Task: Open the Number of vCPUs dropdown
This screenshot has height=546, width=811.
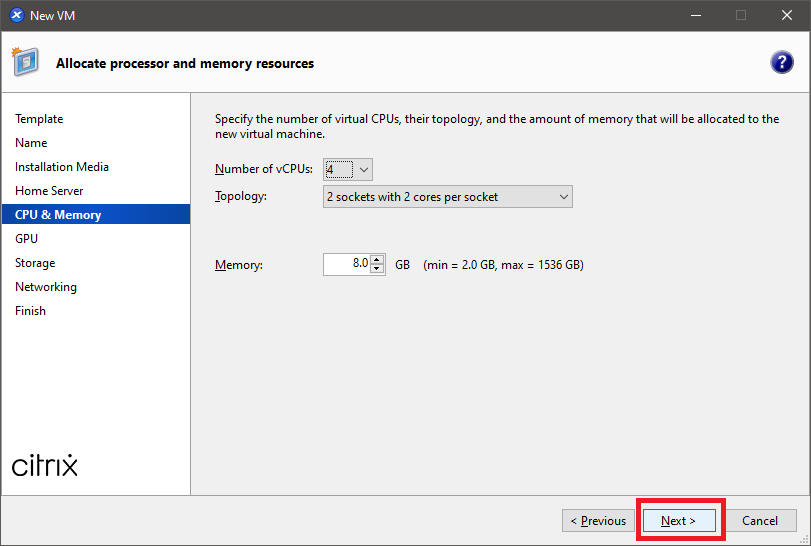Action: 364,170
